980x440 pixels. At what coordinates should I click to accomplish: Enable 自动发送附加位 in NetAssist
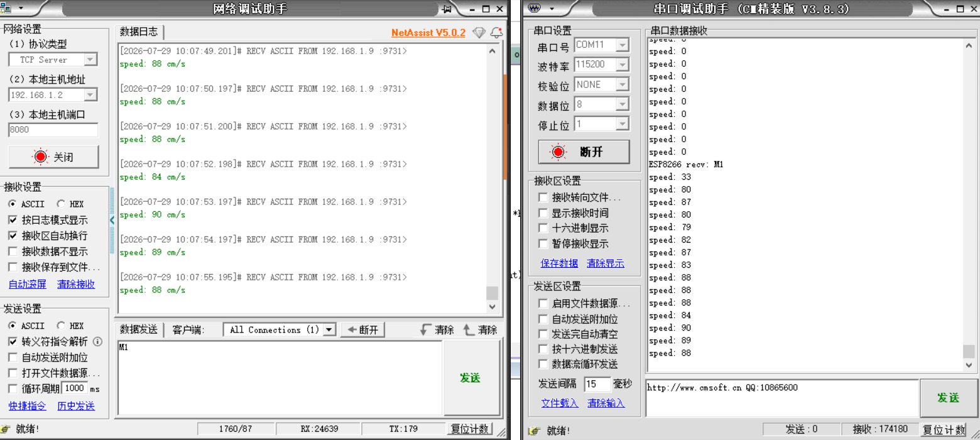click(x=13, y=358)
